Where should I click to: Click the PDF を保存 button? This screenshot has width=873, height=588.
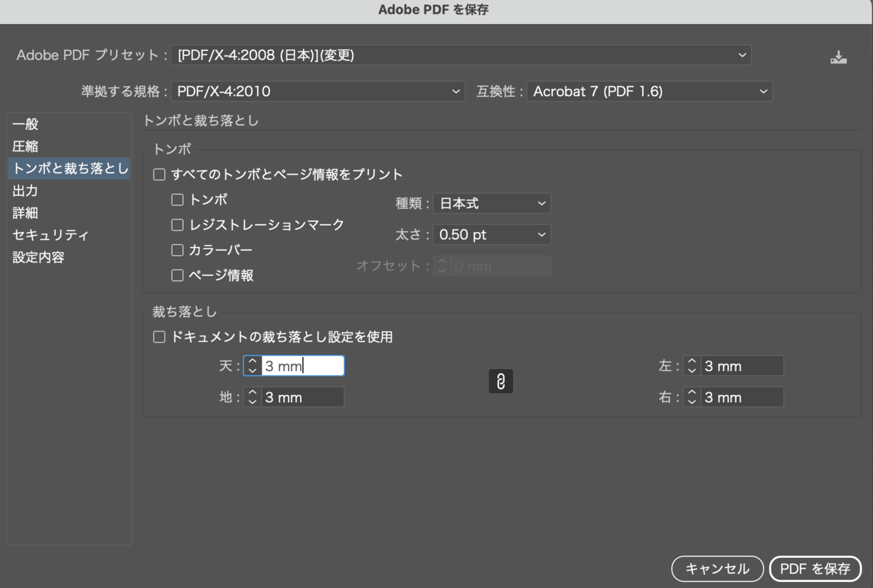coord(815,569)
